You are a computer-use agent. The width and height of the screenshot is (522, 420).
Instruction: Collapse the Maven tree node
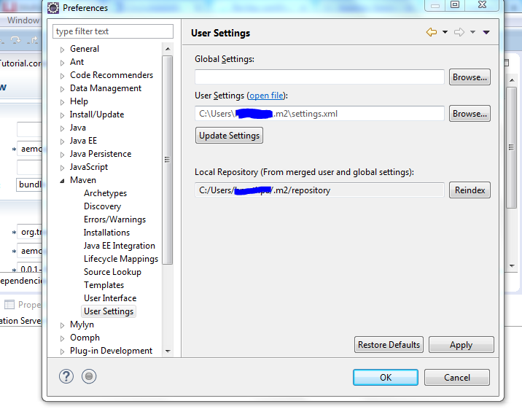click(x=62, y=181)
